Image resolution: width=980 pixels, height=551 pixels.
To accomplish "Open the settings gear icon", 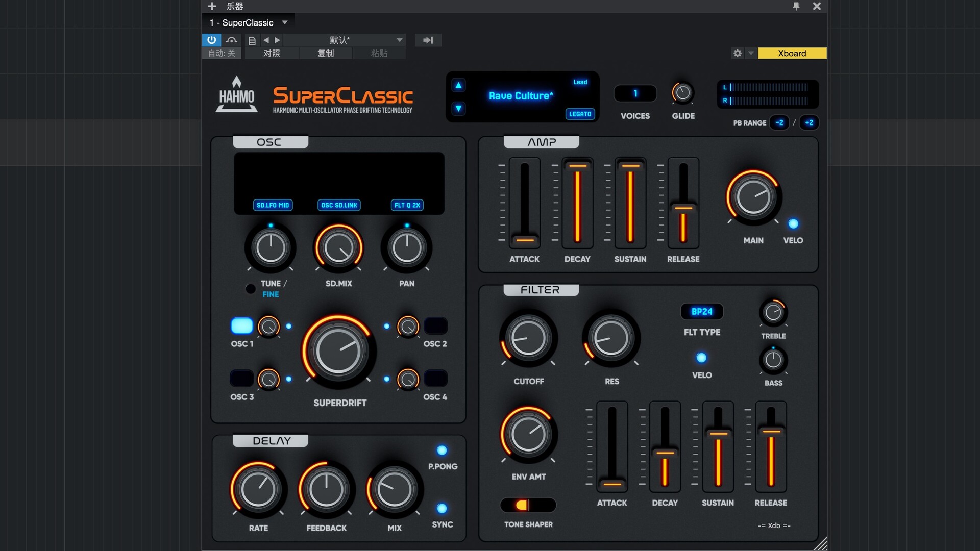I will pyautogui.click(x=737, y=53).
